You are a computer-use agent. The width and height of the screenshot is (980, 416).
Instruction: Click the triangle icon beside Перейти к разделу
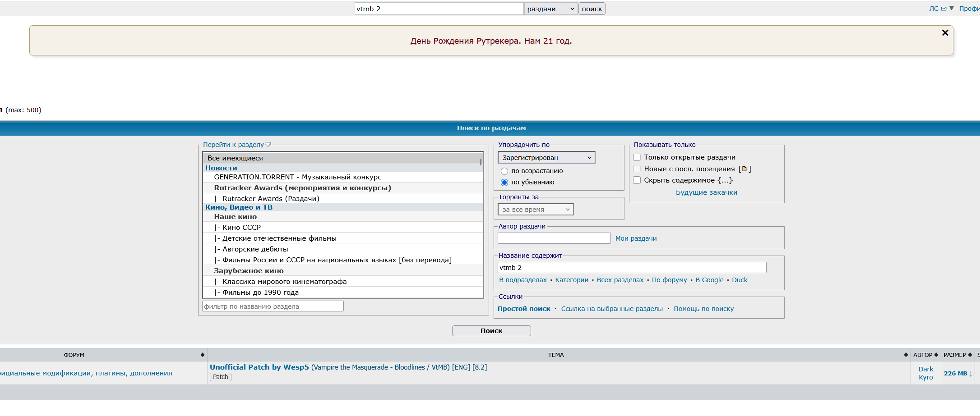click(x=268, y=145)
